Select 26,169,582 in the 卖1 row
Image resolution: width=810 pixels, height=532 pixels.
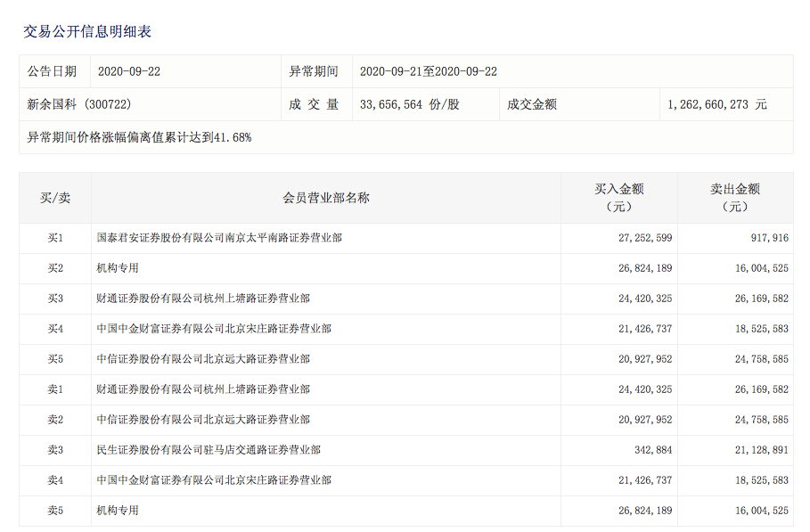pos(762,389)
